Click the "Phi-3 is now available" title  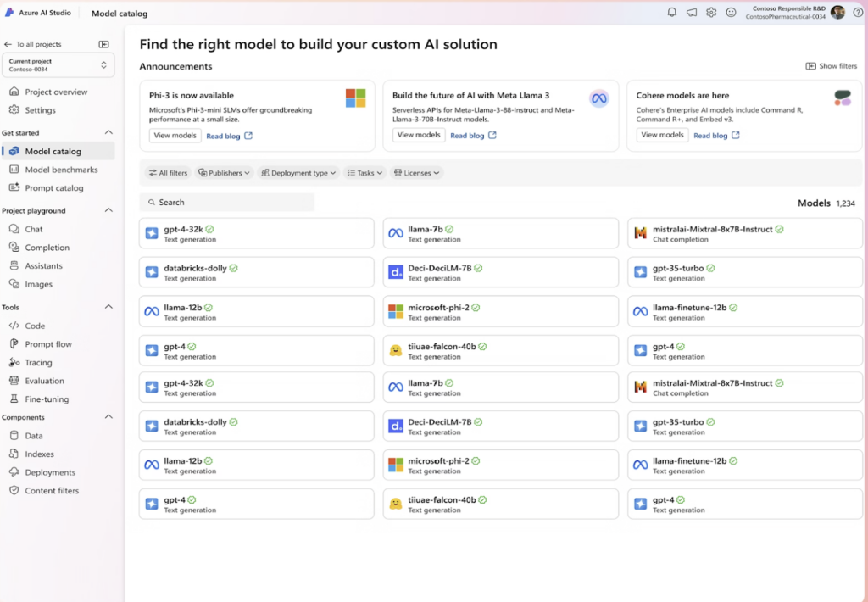coord(192,95)
